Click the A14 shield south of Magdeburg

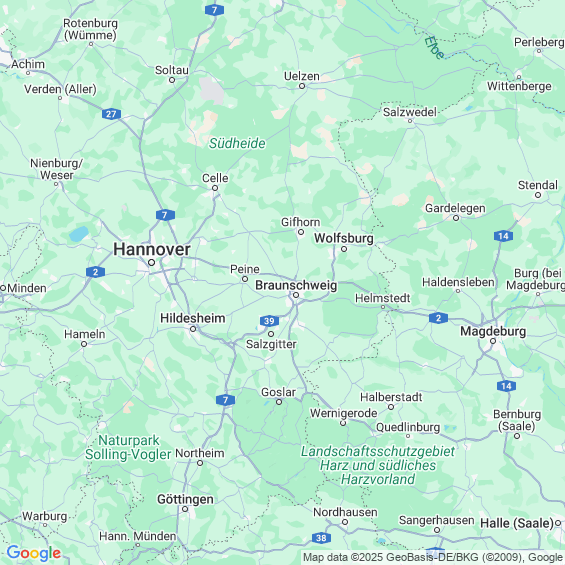click(506, 386)
